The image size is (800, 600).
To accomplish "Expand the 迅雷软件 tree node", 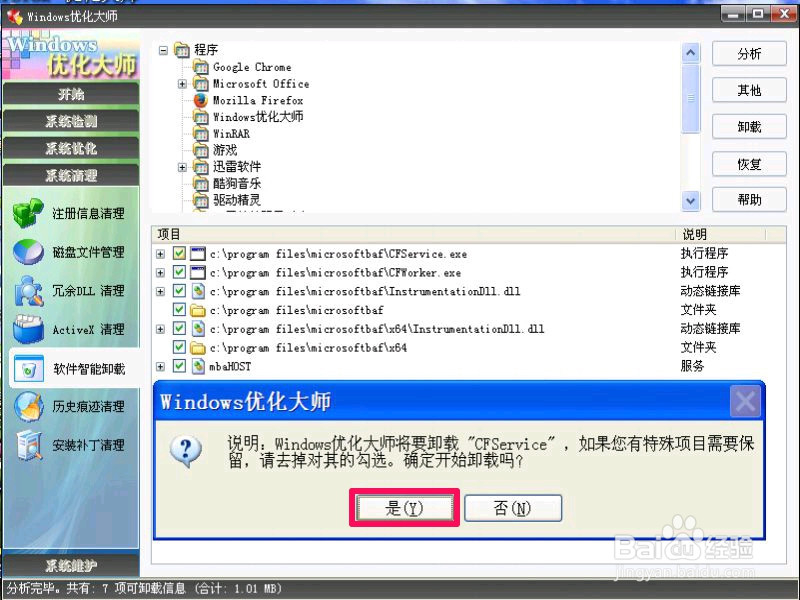I will pyautogui.click(x=182, y=167).
